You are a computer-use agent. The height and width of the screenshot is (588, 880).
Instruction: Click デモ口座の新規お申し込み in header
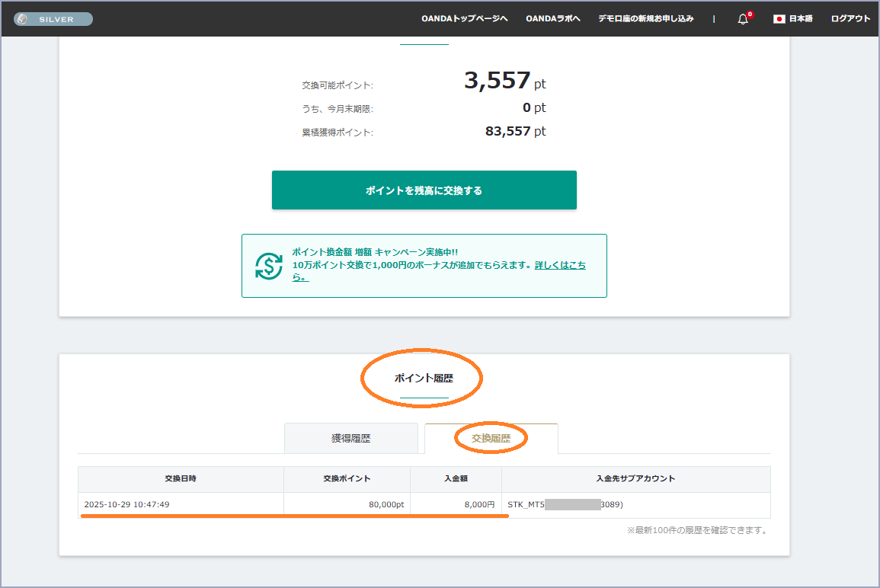point(645,19)
